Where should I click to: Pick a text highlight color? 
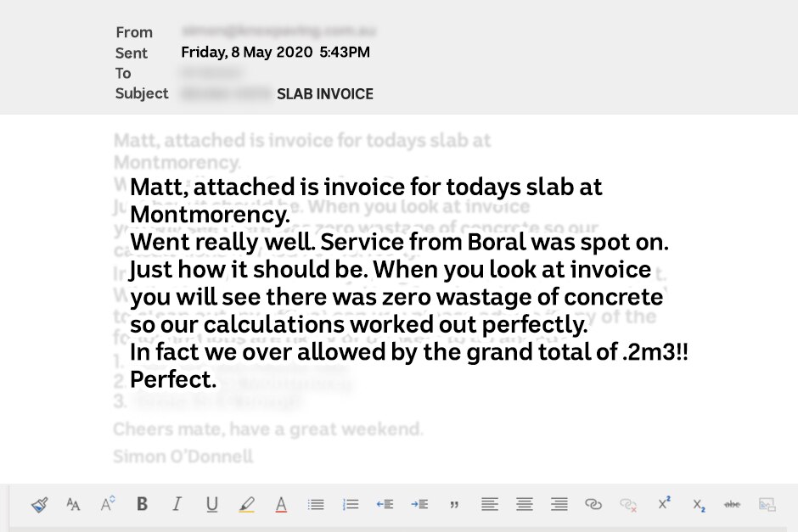246,503
